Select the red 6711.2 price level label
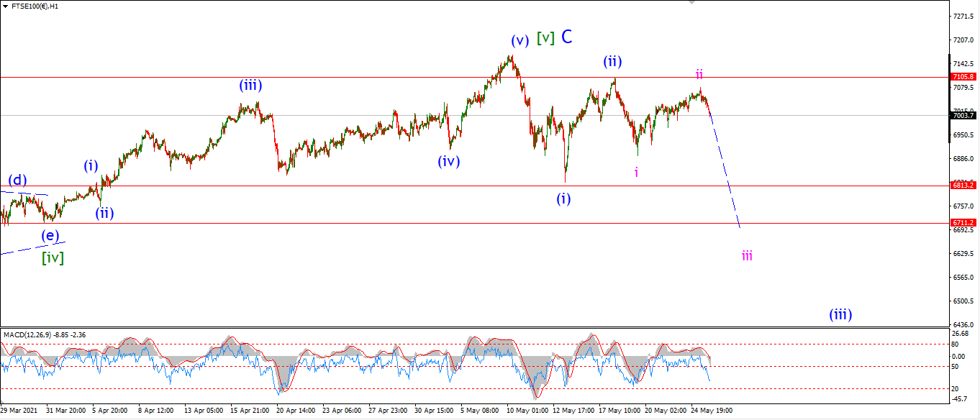980x420 pixels. click(963, 223)
